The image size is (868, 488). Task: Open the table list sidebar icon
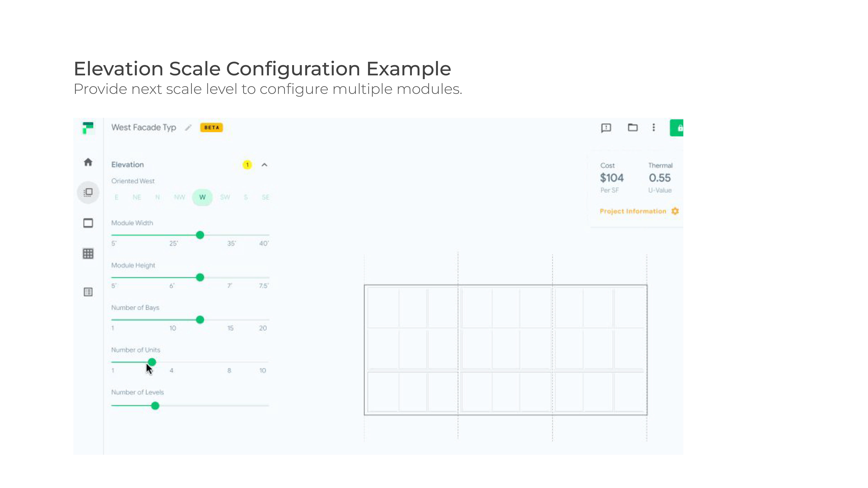click(x=88, y=292)
